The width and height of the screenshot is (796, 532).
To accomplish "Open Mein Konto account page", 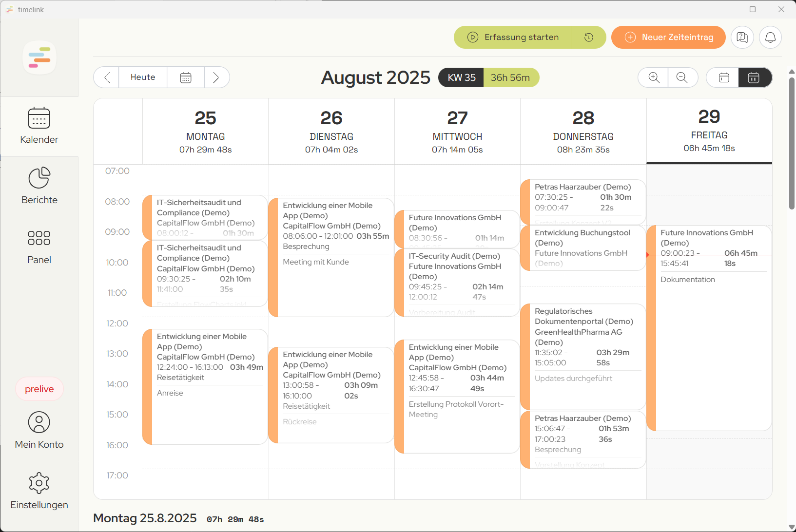I will pos(39,430).
